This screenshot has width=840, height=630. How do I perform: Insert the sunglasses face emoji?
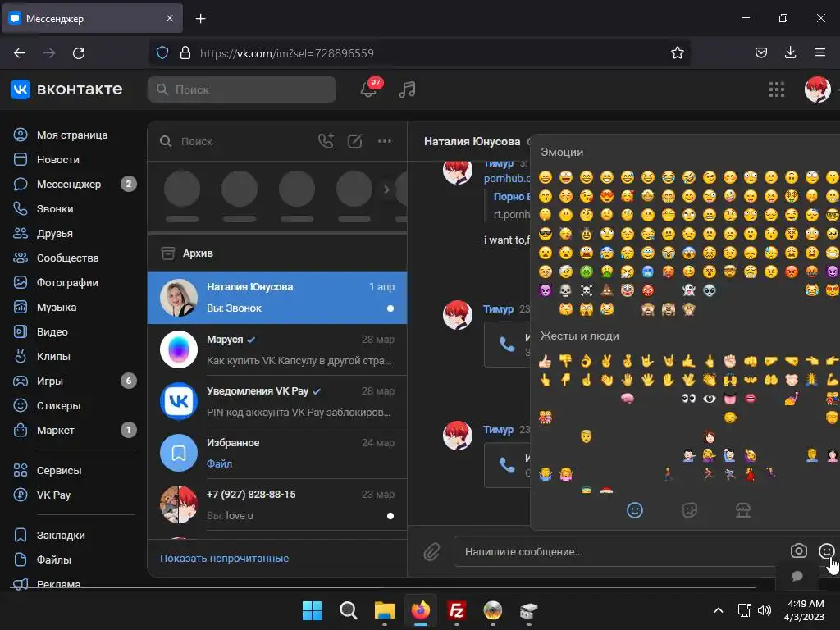tap(545, 234)
